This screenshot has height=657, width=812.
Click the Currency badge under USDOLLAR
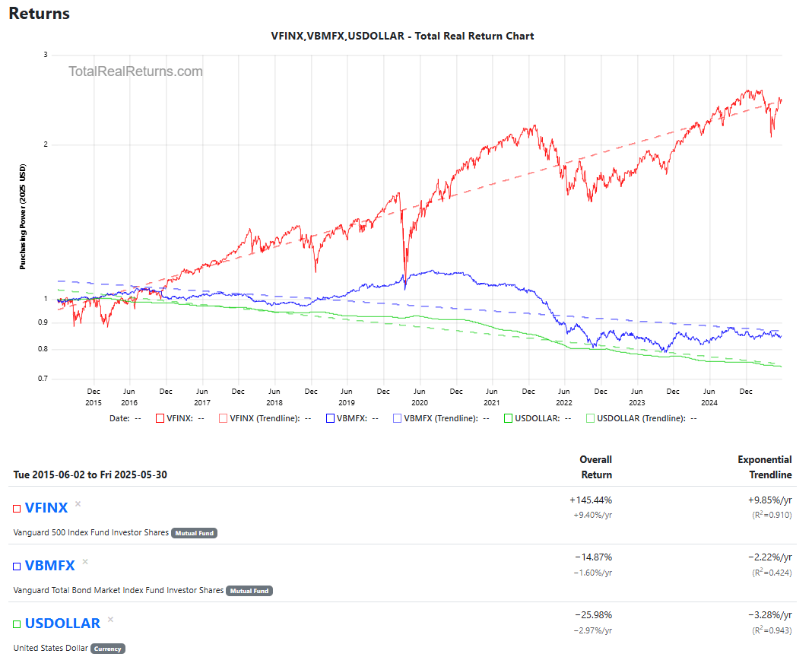pos(108,649)
